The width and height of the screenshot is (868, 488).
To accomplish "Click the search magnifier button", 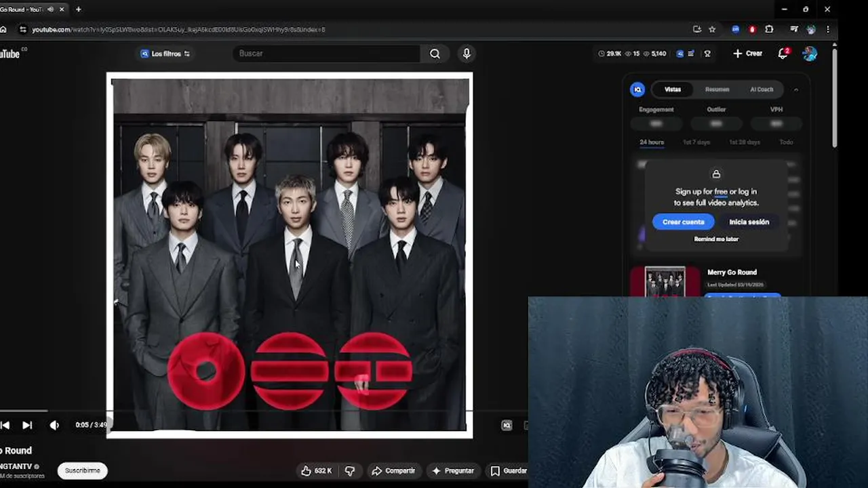I will pos(435,54).
